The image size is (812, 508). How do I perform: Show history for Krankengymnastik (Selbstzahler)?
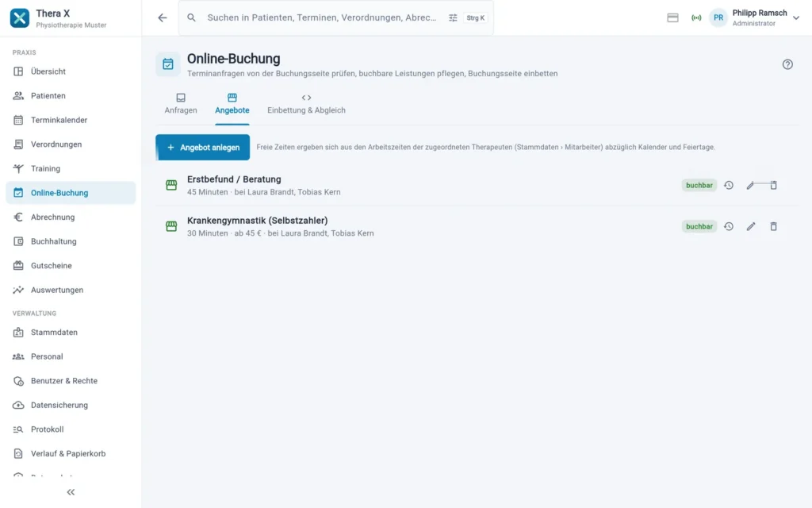729,226
